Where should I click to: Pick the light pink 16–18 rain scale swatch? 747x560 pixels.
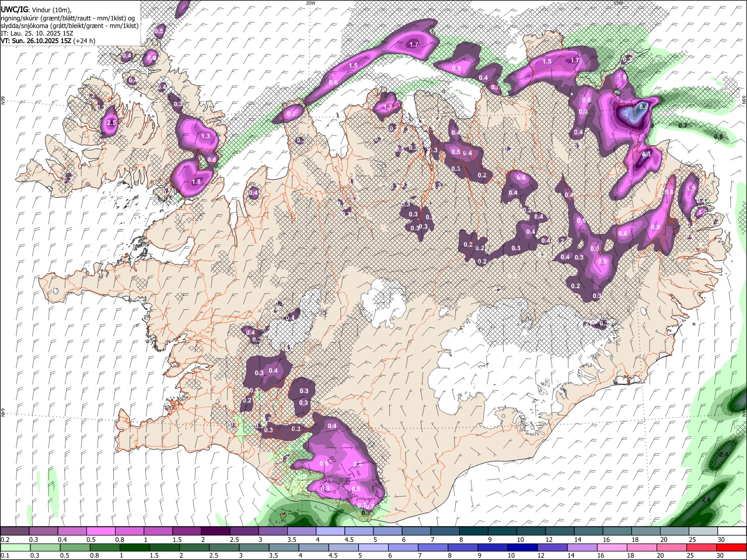[x=612, y=548]
